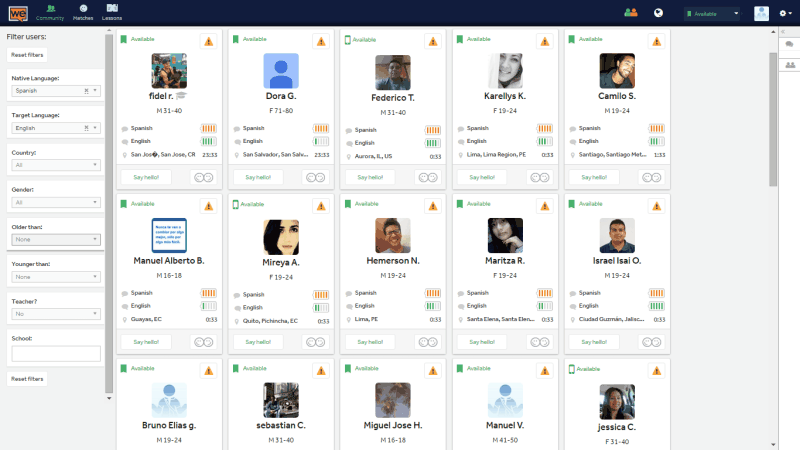Report user fidel r. via warning icon
This screenshot has height=450, width=800.
209,41
